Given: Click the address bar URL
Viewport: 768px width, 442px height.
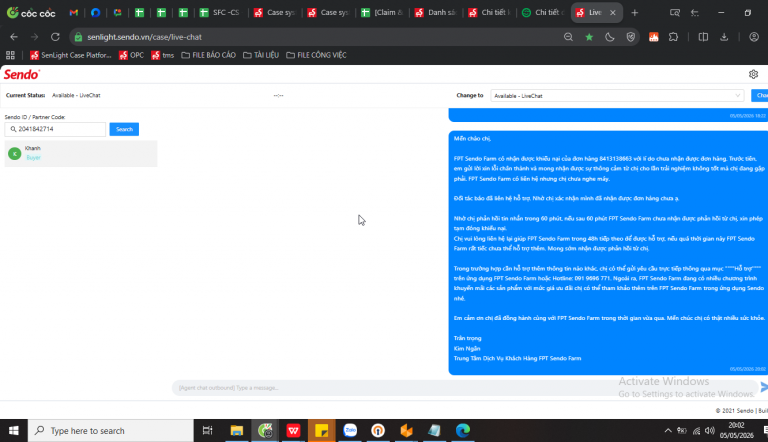Looking at the screenshot, I should (144, 37).
